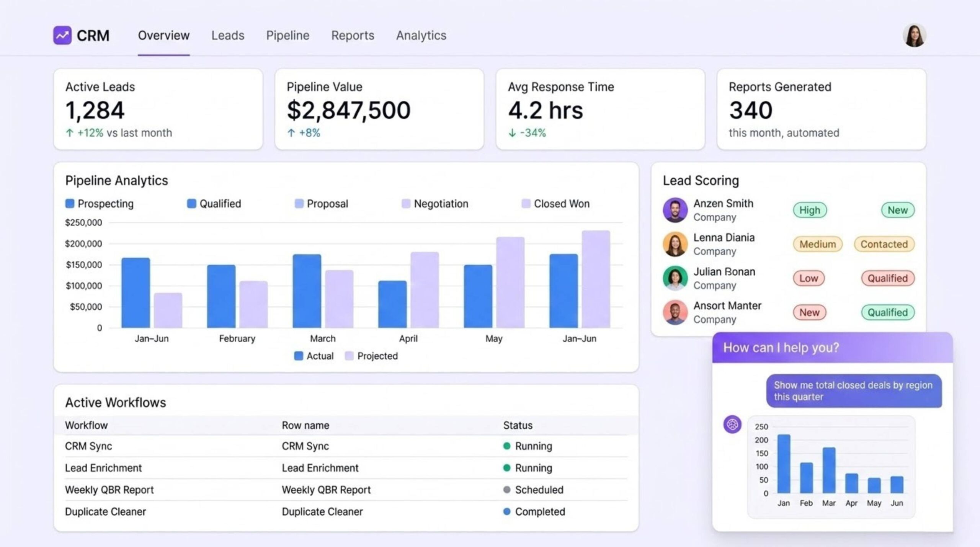Click the Contacted status badge
Image resolution: width=980 pixels, height=547 pixels.
coord(884,244)
